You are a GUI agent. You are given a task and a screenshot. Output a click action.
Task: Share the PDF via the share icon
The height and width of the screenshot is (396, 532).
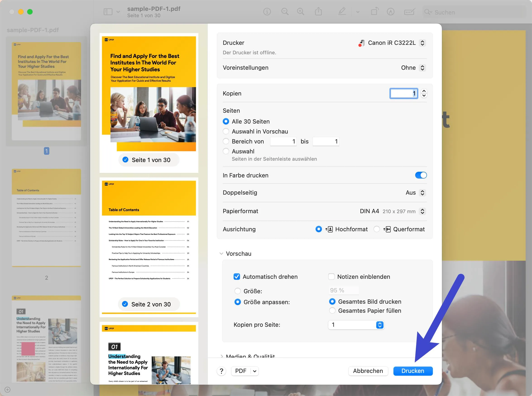[318, 11]
